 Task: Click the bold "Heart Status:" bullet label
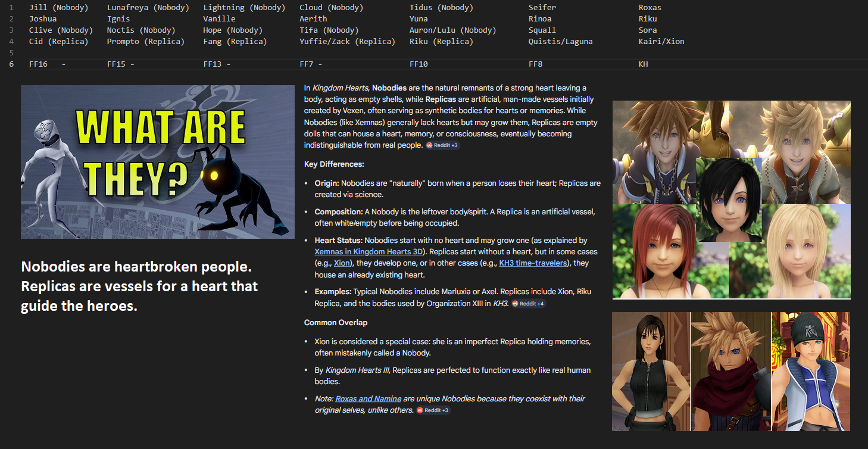339,241
